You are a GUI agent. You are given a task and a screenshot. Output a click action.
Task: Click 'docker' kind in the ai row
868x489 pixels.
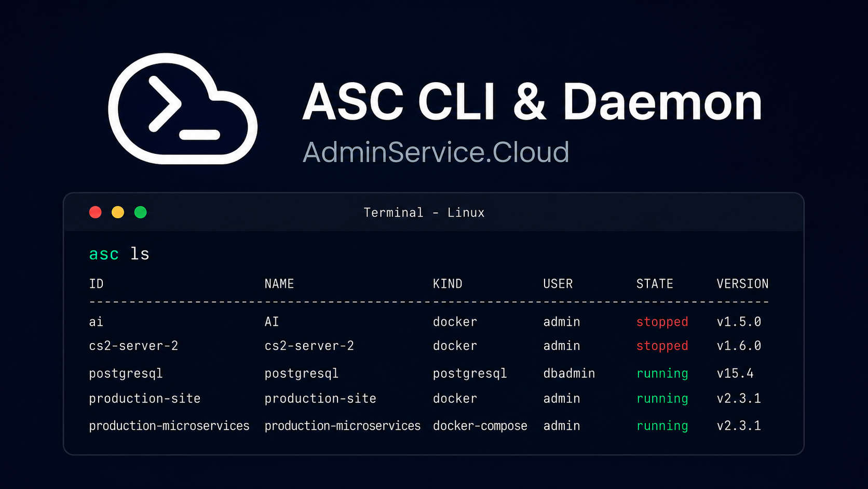(455, 322)
